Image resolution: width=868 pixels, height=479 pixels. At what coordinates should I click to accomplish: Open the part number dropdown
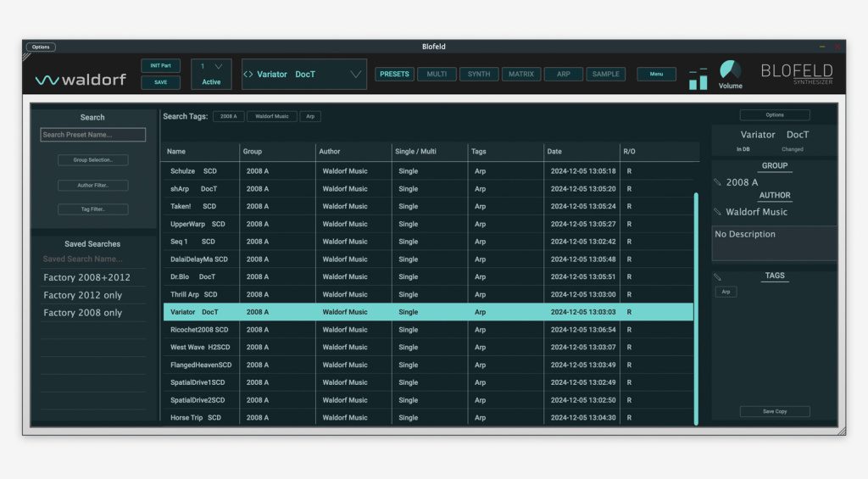click(211, 66)
